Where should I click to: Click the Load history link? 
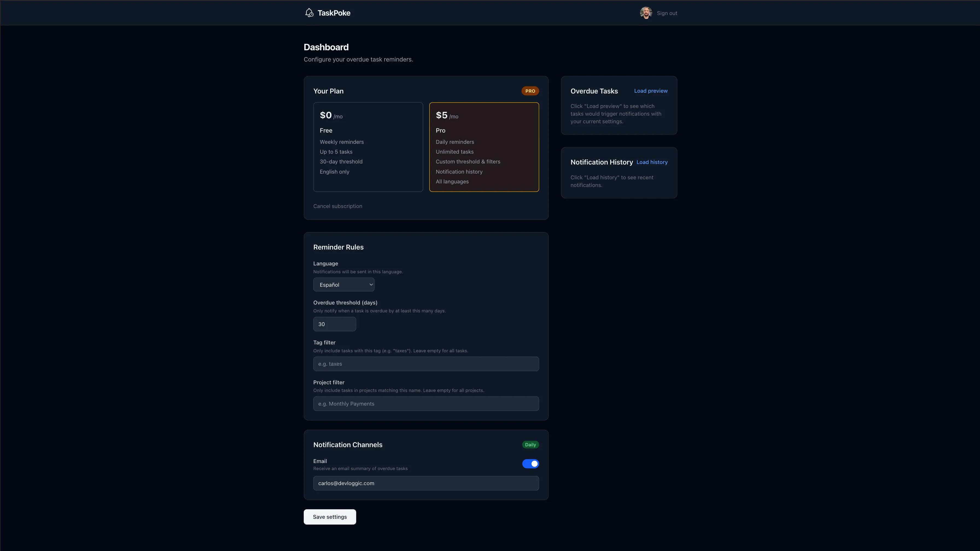(x=652, y=162)
